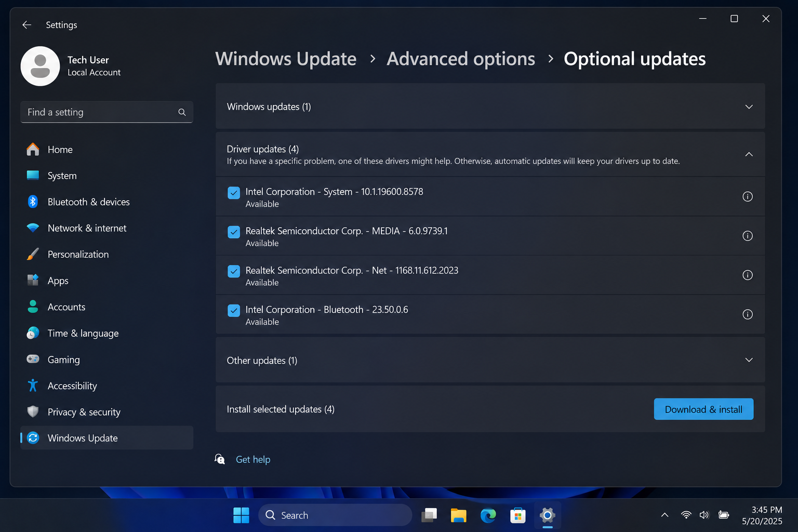Open the clock showing 3:45 PM
This screenshot has width=798, height=532.
click(x=762, y=515)
